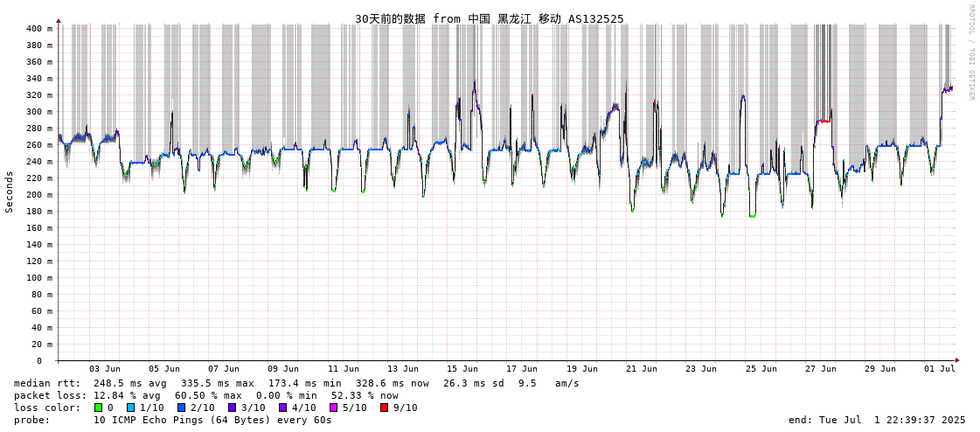The width and height of the screenshot is (980, 432).
Task: Click the magenta 5/10 loss swatch
Action: click(334, 408)
